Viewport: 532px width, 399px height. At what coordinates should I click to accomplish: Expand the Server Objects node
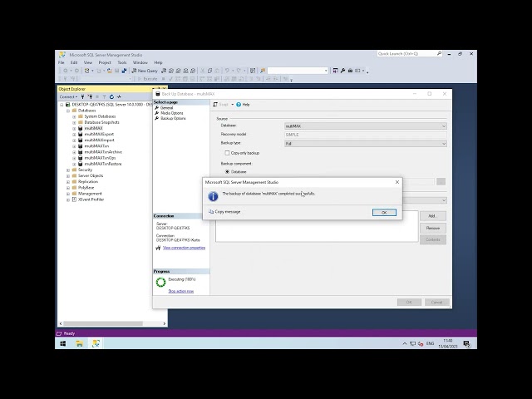(x=68, y=175)
